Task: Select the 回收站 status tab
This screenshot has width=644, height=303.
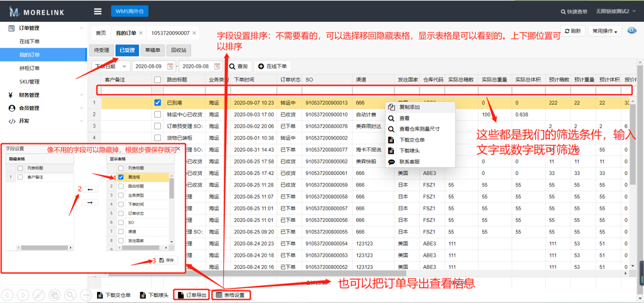Action: pyautogui.click(x=179, y=50)
